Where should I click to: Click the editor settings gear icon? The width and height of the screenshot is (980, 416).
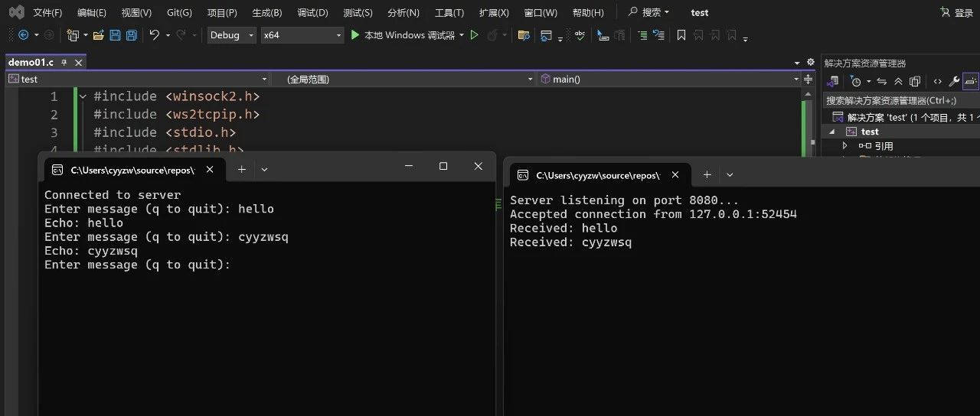(811, 63)
